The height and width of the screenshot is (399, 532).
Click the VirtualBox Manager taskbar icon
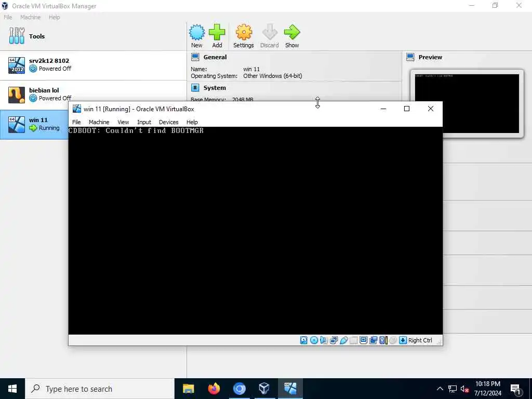[264, 389]
